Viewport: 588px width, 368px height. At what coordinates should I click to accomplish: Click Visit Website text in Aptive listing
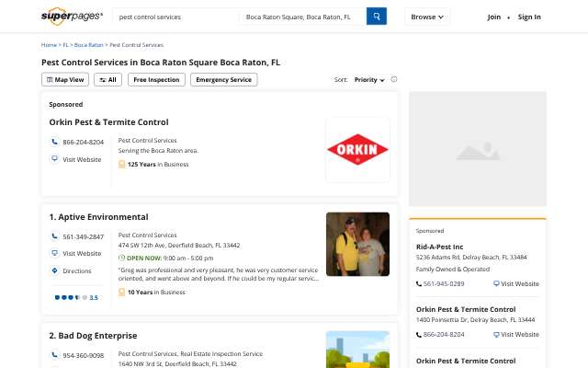(x=82, y=254)
